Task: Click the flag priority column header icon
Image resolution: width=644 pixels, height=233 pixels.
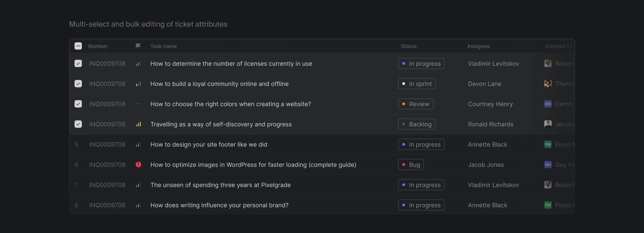Action: coord(138,46)
